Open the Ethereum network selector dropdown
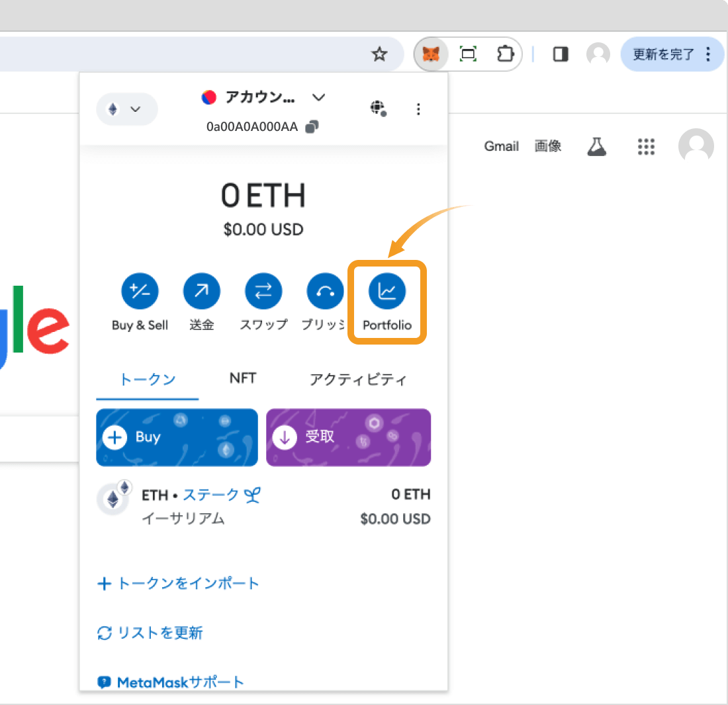The image size is (728, 705). click(126, 110)
